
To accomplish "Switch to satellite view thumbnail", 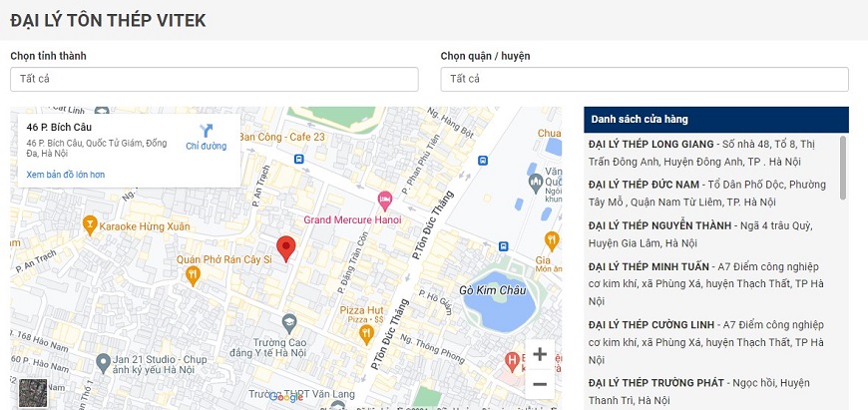I will 33,392.
